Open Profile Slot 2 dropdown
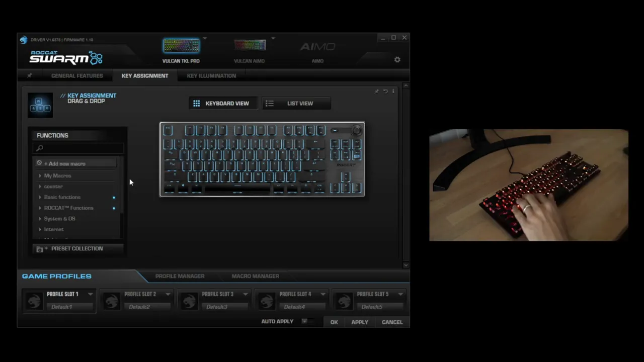This screenshot has height=362, width=644. point(168,294)
